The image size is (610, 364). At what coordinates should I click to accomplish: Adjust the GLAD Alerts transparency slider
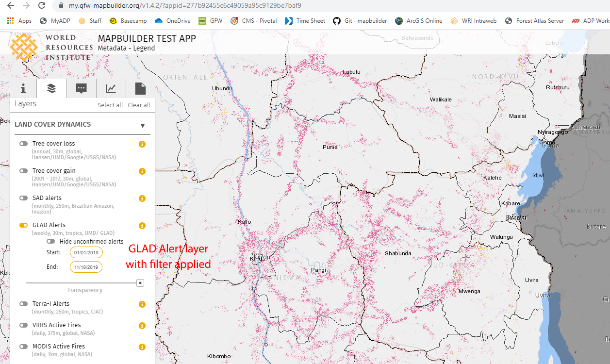tap(140, 282)
